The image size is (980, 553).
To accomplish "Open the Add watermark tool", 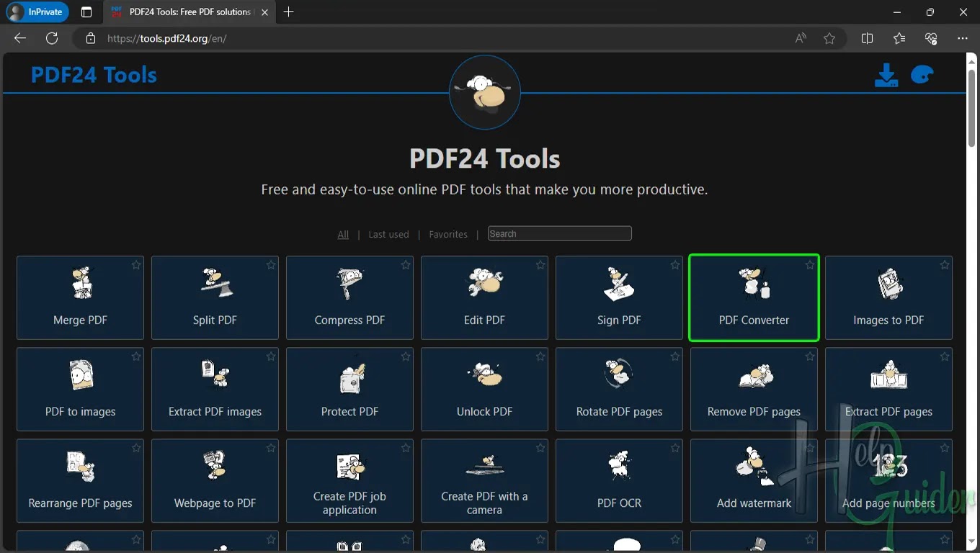I will point(754,480).
